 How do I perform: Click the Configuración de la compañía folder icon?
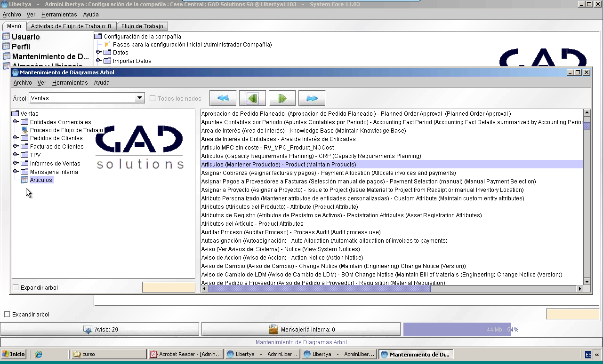(98, 36)
